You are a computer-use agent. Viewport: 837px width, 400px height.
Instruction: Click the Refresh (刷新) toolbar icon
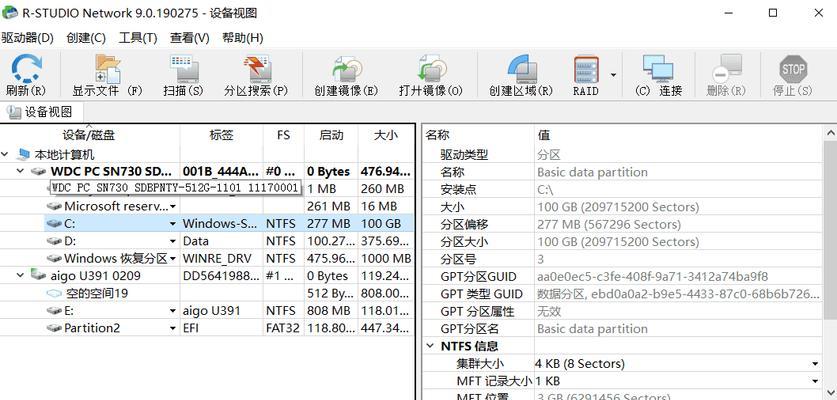point(26,76)
